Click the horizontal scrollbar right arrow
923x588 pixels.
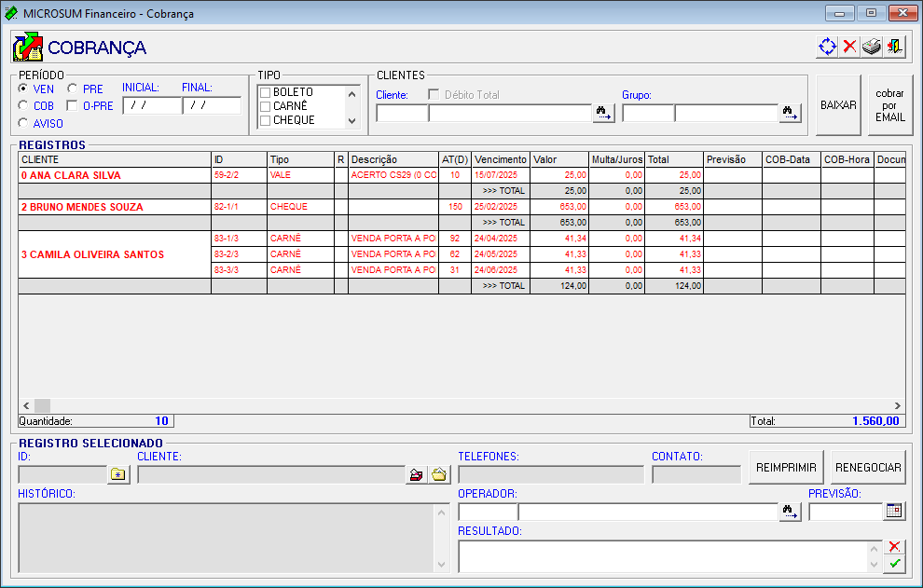897,406
